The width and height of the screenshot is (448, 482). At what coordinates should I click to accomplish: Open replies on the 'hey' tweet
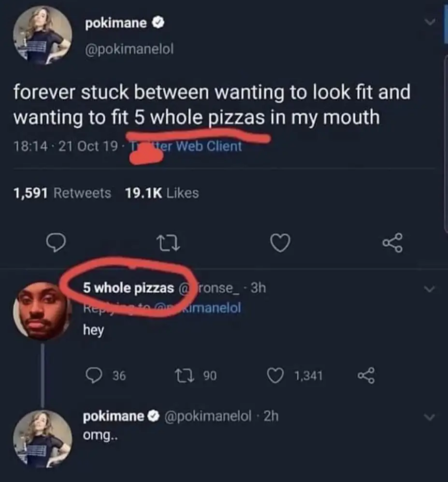pyautogui.click(x=106, y=376)
